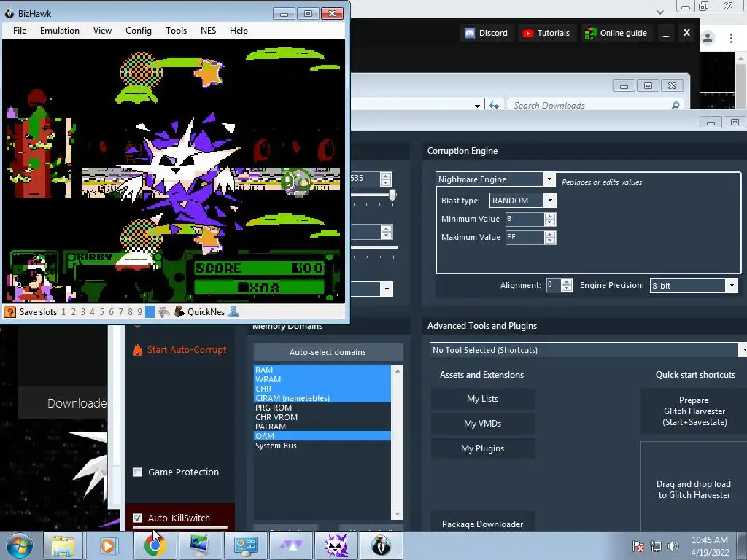Click Start Auto-Corrupt
Viewport: 747px width, 560px height.
click(186, 349)
